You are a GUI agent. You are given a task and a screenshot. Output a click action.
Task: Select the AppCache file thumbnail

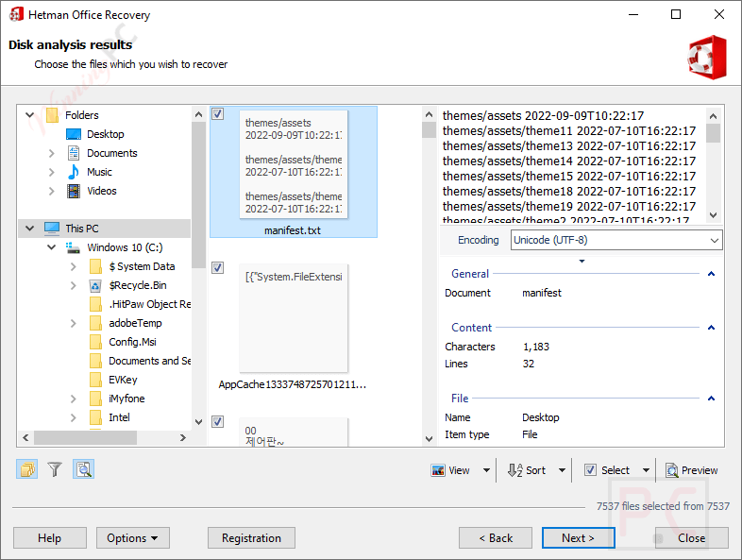pyautogui.click(x=294, y=318)
